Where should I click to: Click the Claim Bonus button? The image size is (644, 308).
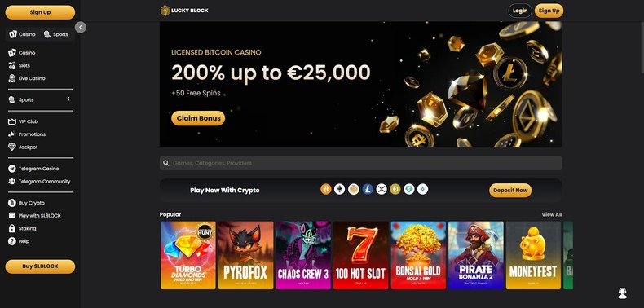click(198, 118)
